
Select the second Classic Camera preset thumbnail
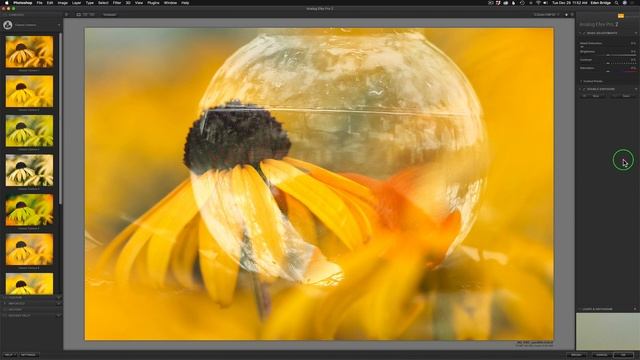pyautogui.click(x=29, y=91)
